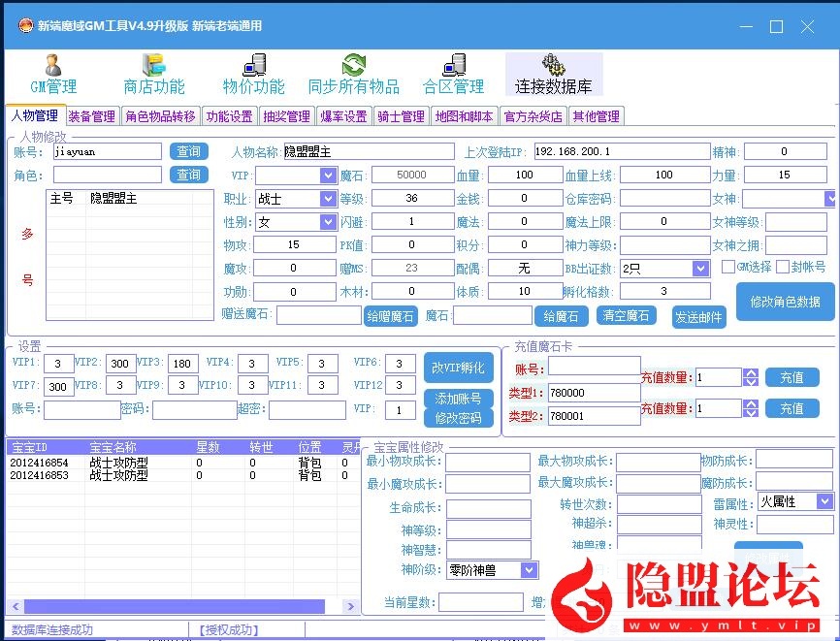
Task: Click 改VIP孵化 button
Action: (x=459, y=368)
